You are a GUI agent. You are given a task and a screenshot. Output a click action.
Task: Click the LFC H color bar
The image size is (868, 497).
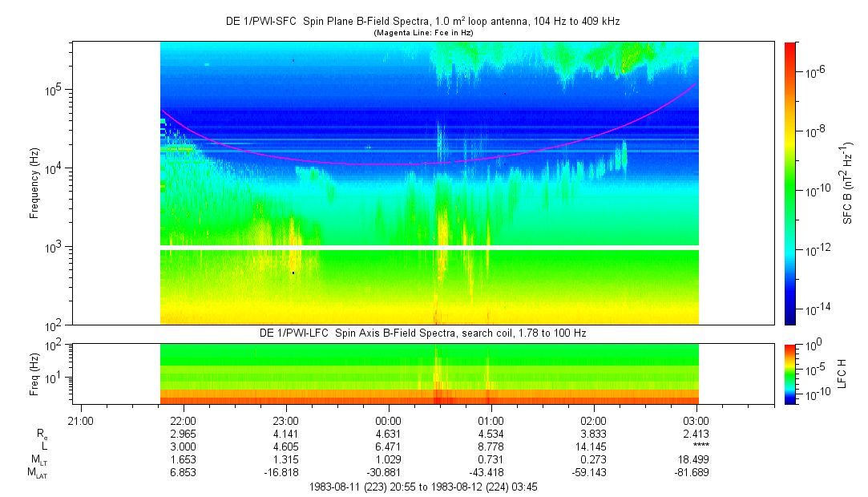(789, 374)
